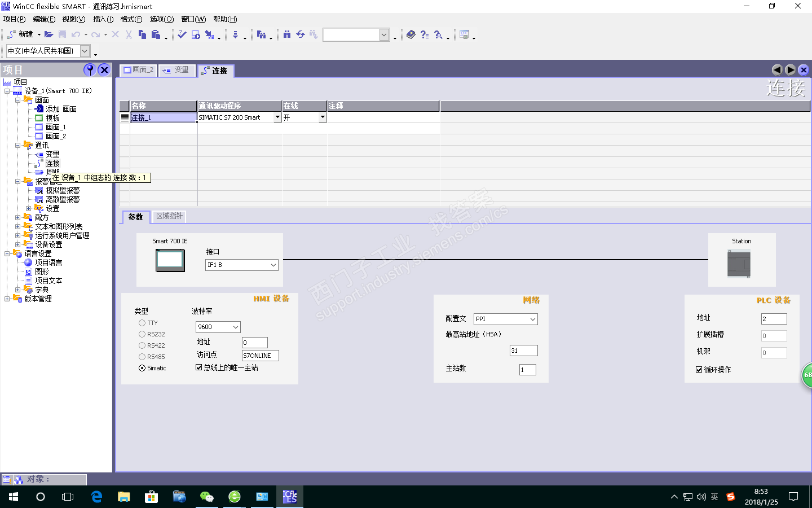Toggle the 循环操作 checkbox
Image resolution: width=812 pixels, height=508 pixels.
click(x=699, y=370)
